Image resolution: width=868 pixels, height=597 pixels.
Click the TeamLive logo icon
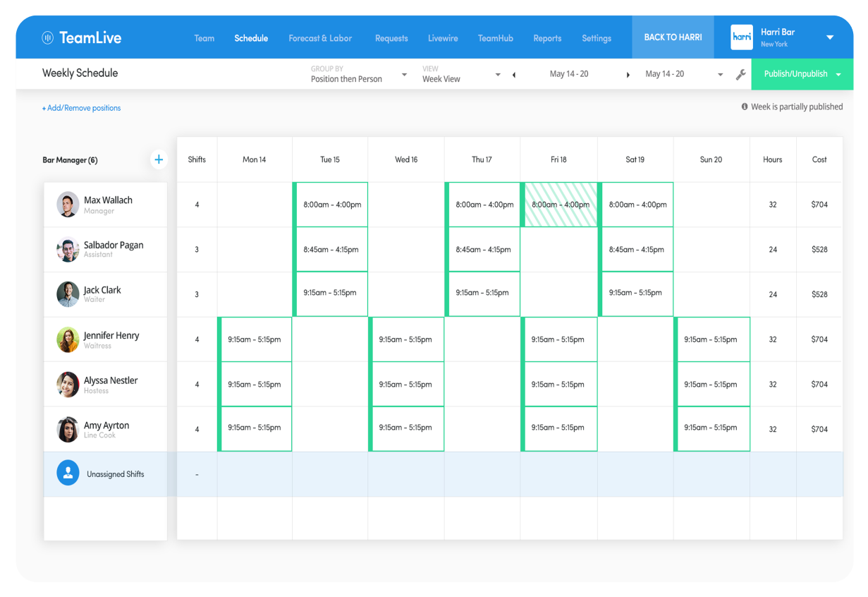pyautogui.click(x=48, y=38)
